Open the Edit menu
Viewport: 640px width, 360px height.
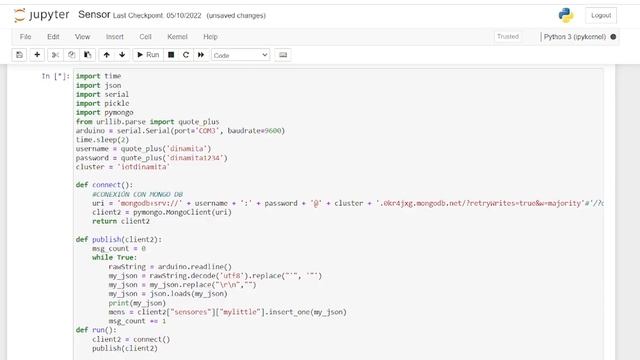coord(53,37)
